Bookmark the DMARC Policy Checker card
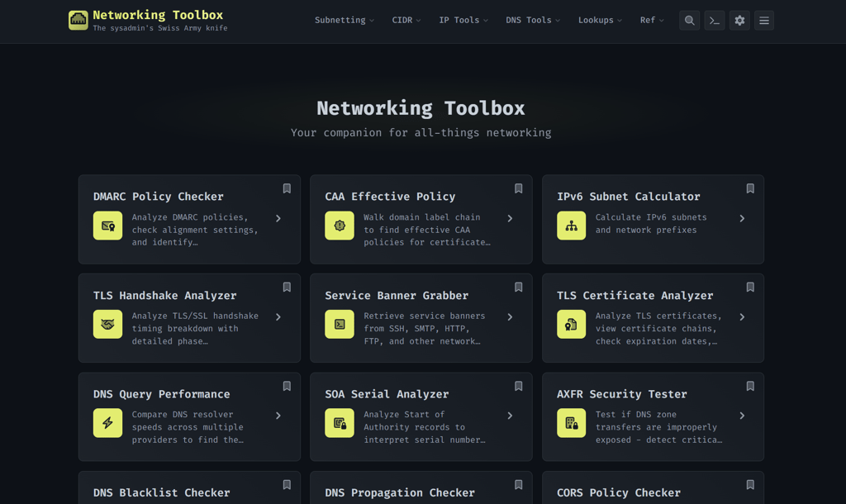846x504 pixels. pos(286,188)
